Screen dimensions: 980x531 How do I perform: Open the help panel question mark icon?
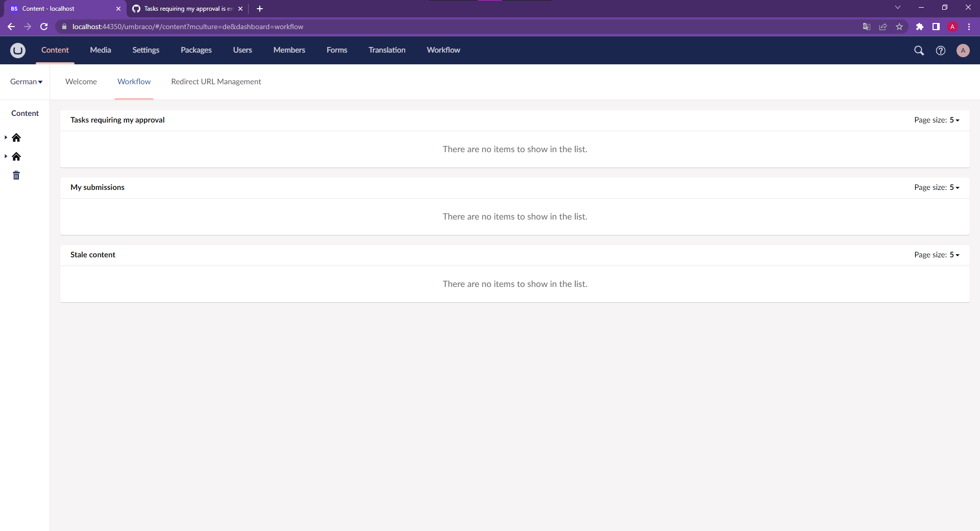[x=941, y=51]
